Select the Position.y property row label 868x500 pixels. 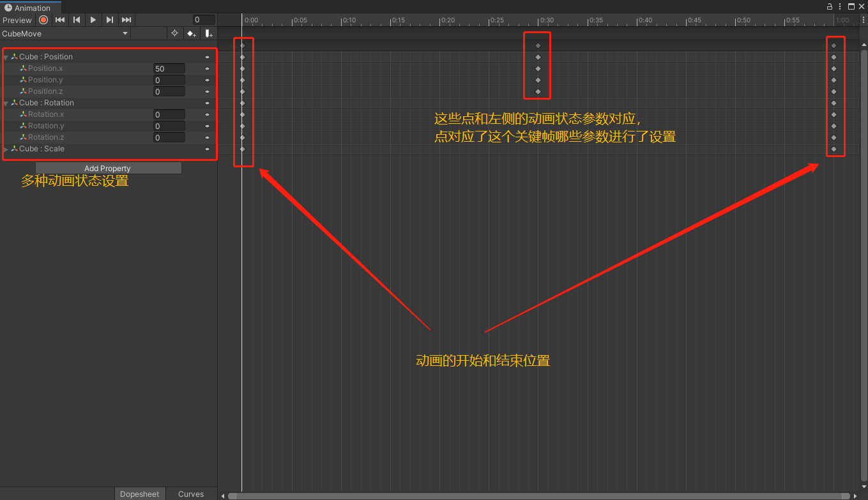45,80
